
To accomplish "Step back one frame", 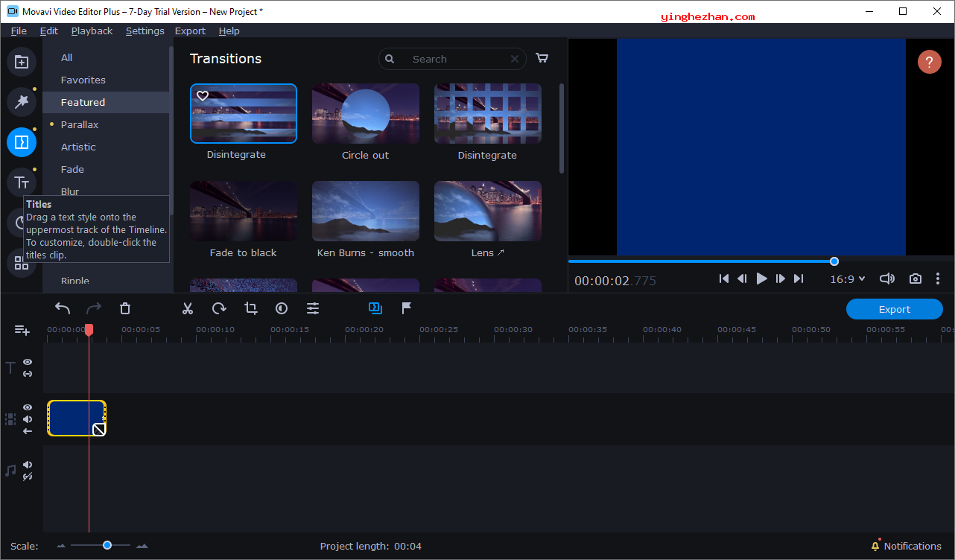I will point(742,279).
